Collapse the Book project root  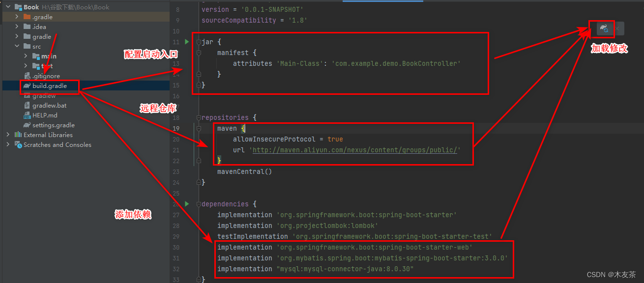point(7,7)
